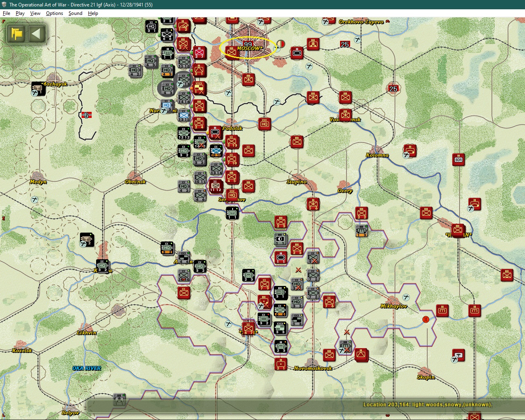Select the black XX HQ unit rated 3 1
Screen dimensions: 525x420
tap(151, 26)
